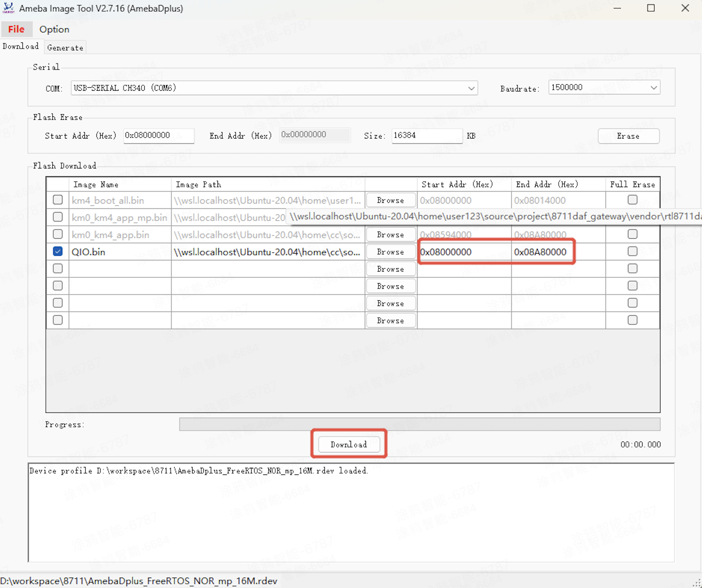
Task: Expand the COM port dropdown
Action: coord(471,88)
